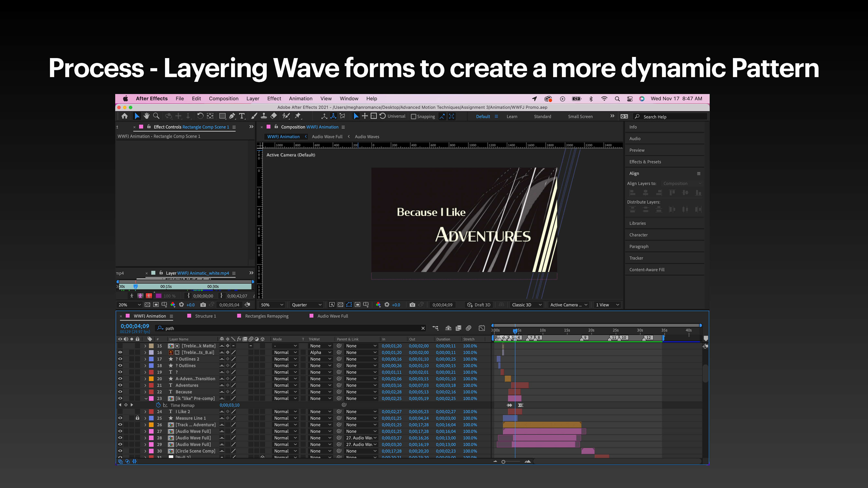Switch to Audio Wave Full timeline tab

tap(333, 316)
